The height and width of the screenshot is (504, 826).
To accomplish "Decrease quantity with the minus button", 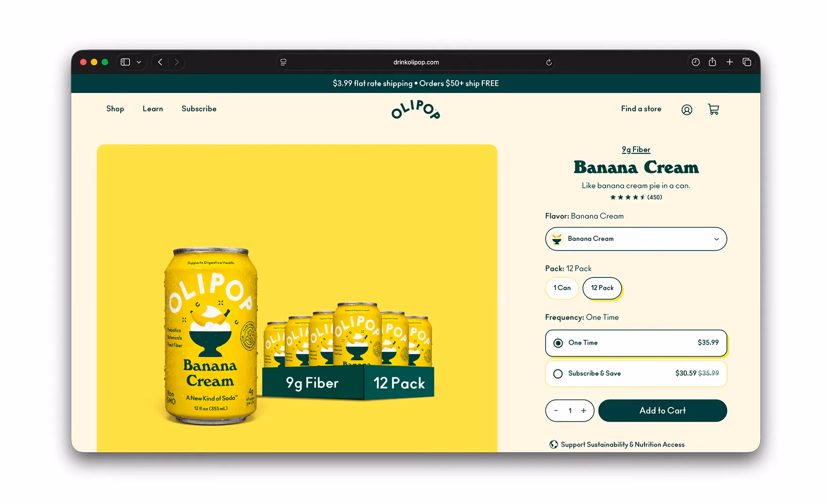I will 556,411.
